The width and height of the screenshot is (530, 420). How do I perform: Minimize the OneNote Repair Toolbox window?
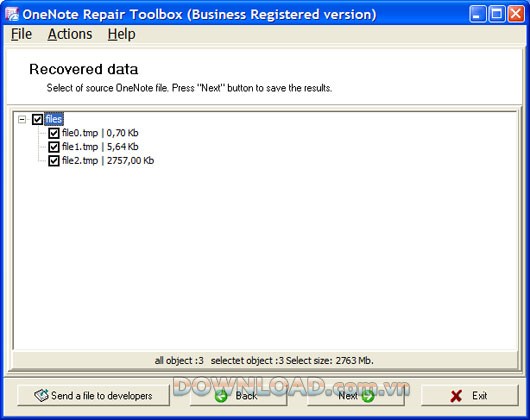478,14
